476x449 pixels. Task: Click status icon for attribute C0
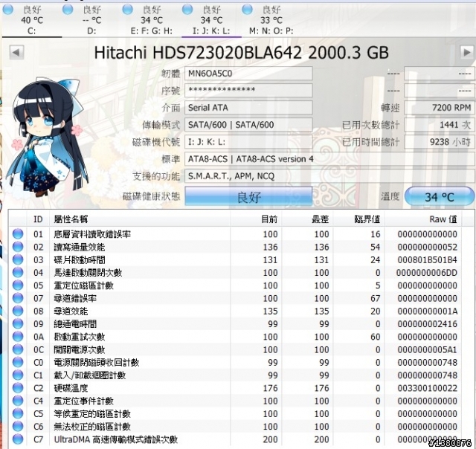(18, 362)
